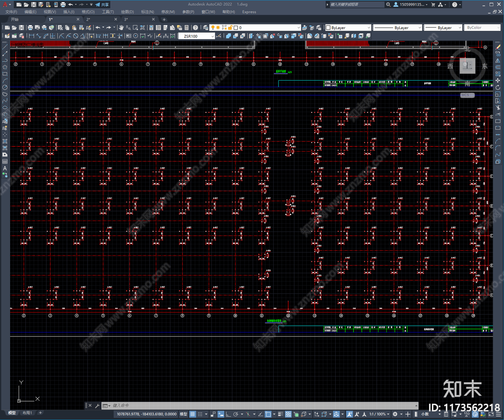
Task: Open the layer name dropdown
Action: point(299,28)
